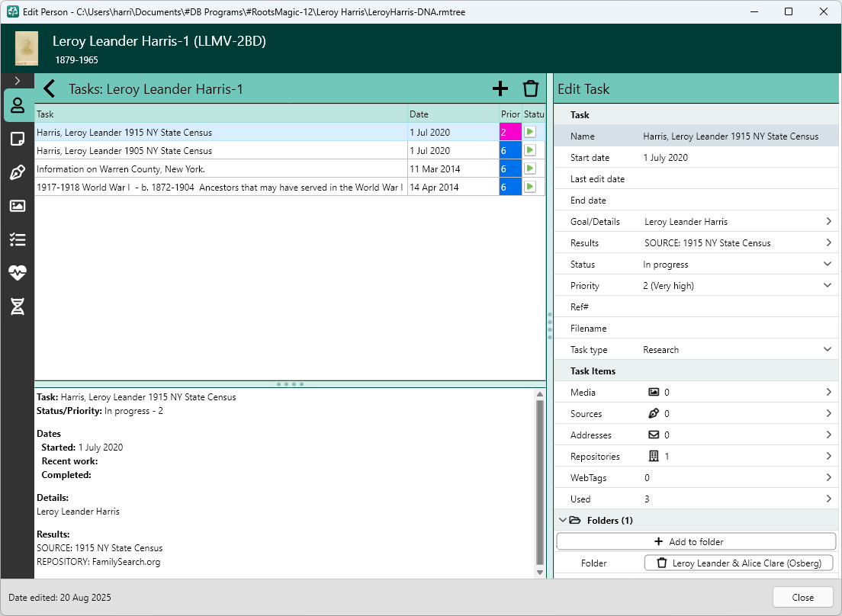Sort by Prior column header
Image resolution: width=842 pixels, height=616 pixels.
(x=510, y=114)
